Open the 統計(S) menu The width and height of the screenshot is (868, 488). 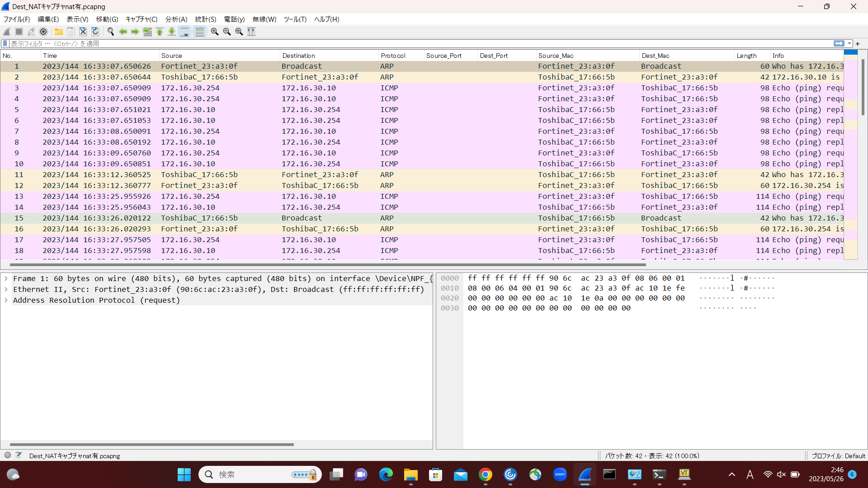point(205,19)
